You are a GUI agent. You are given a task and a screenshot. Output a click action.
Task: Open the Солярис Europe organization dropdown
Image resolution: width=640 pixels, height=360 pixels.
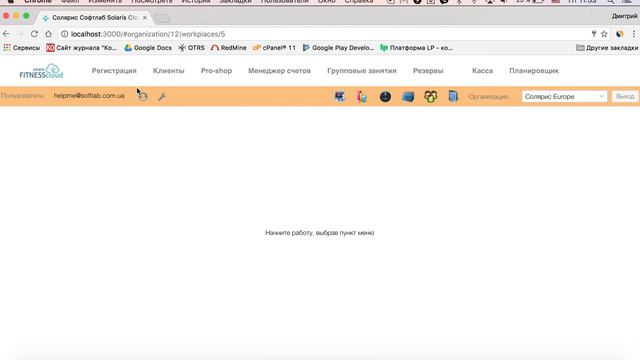[x=564, y=97]
